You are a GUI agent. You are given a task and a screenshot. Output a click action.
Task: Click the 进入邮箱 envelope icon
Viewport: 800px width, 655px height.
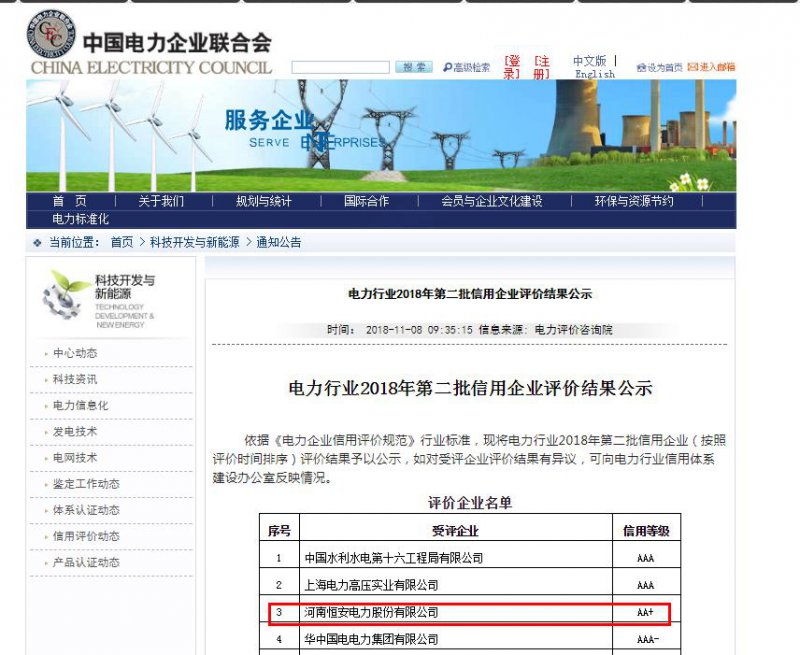tap(692, 67)
